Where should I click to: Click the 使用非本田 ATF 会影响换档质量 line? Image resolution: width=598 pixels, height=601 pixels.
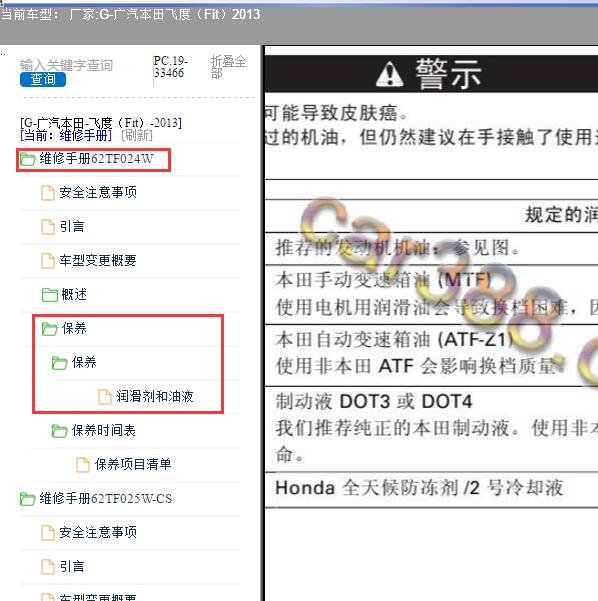420,366
